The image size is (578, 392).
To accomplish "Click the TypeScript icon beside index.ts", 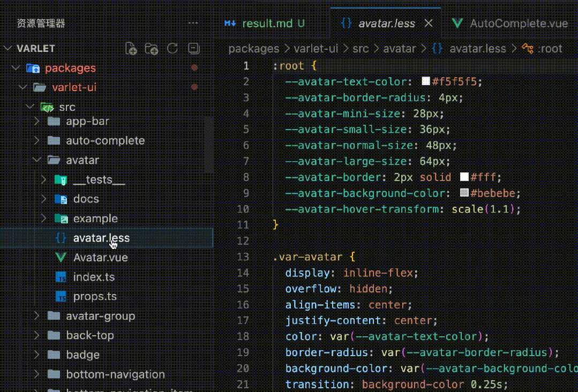I will click(61, 277).
